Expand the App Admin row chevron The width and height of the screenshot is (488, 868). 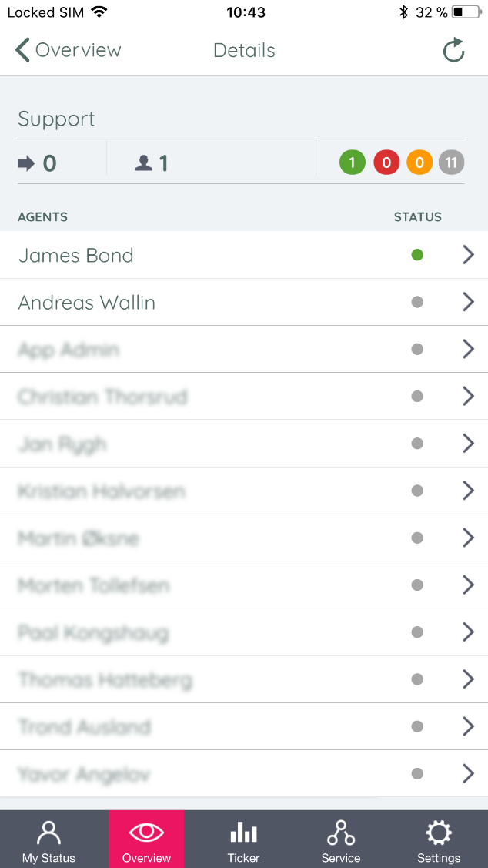pyautogui.click(x=468, y=350)
